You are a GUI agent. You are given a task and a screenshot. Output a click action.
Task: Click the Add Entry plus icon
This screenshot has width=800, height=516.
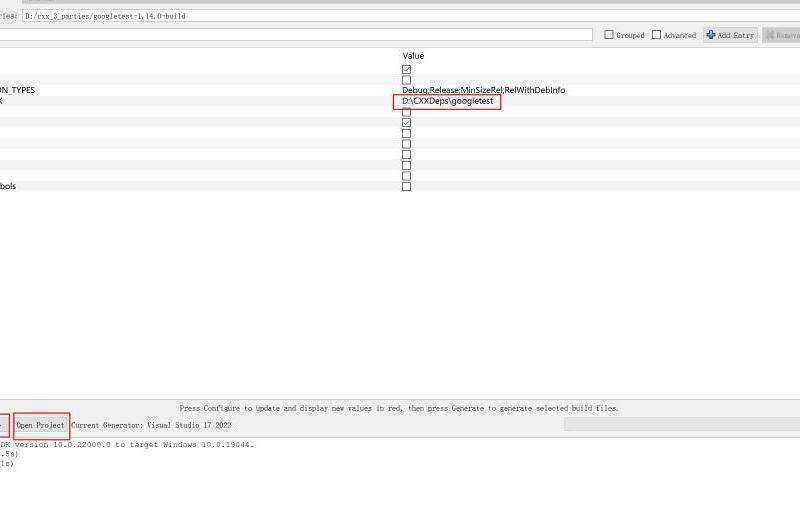tap(711, 35)
